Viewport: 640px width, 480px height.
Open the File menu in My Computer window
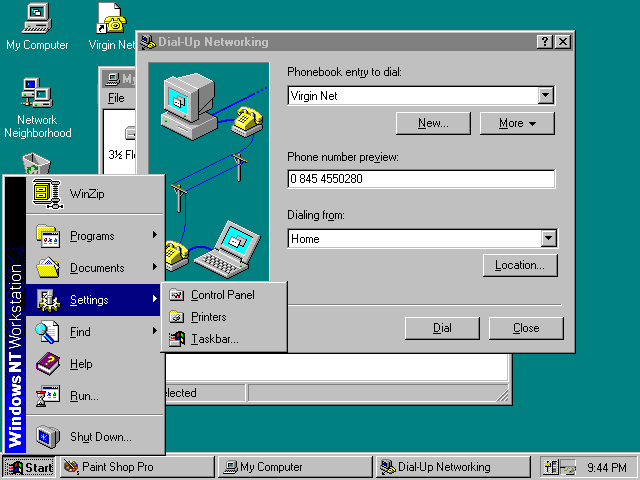coord(116,98)
